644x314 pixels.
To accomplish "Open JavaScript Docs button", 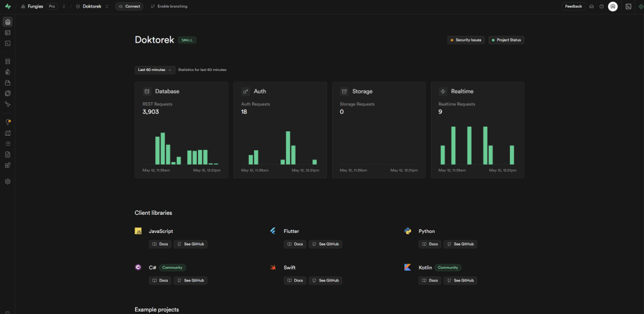I will click(160, 244).
